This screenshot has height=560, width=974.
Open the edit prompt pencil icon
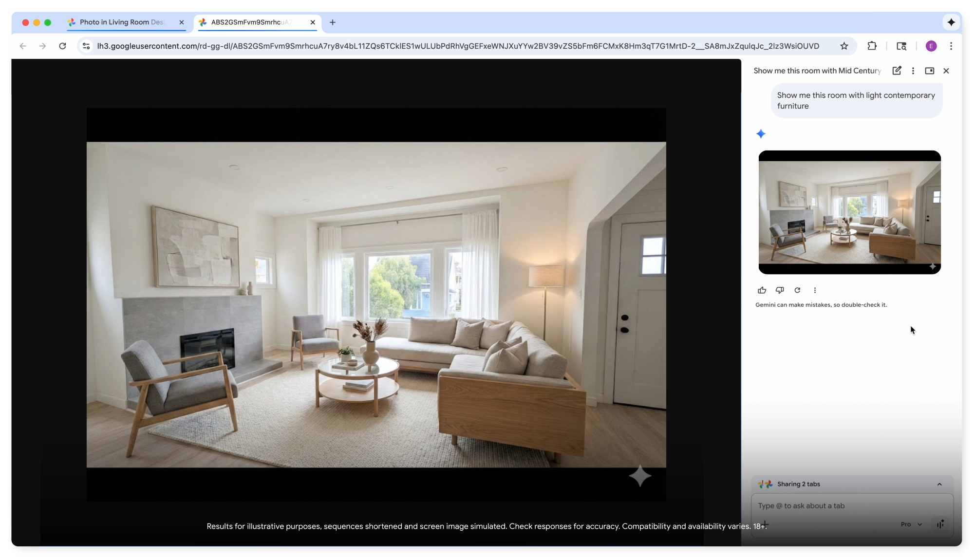[897, 71]
